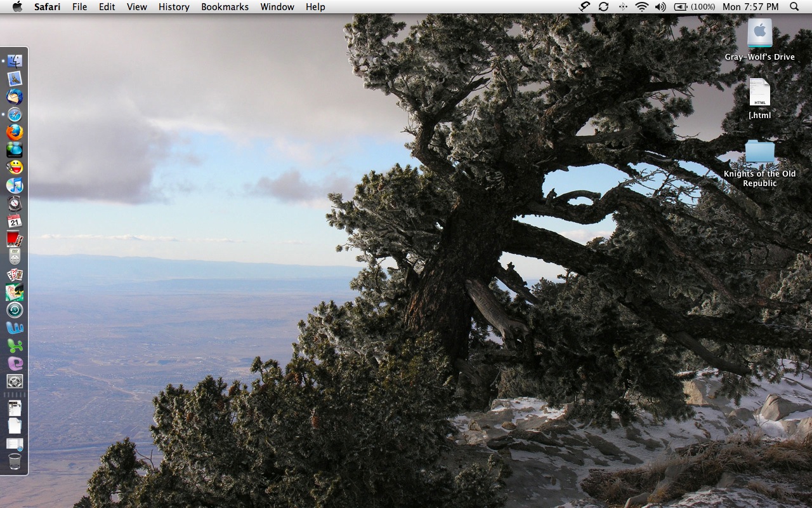Open the Safari application menu
The image size is (812, 508).
coord(48,7)
